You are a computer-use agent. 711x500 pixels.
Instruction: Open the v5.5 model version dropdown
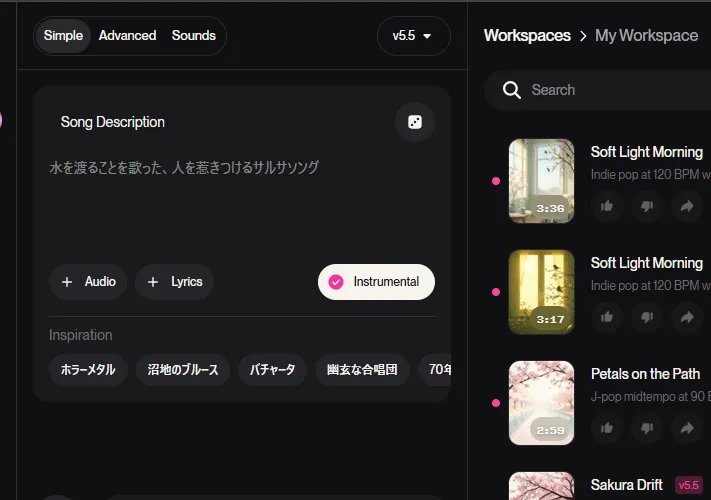[x=413, y=36]
